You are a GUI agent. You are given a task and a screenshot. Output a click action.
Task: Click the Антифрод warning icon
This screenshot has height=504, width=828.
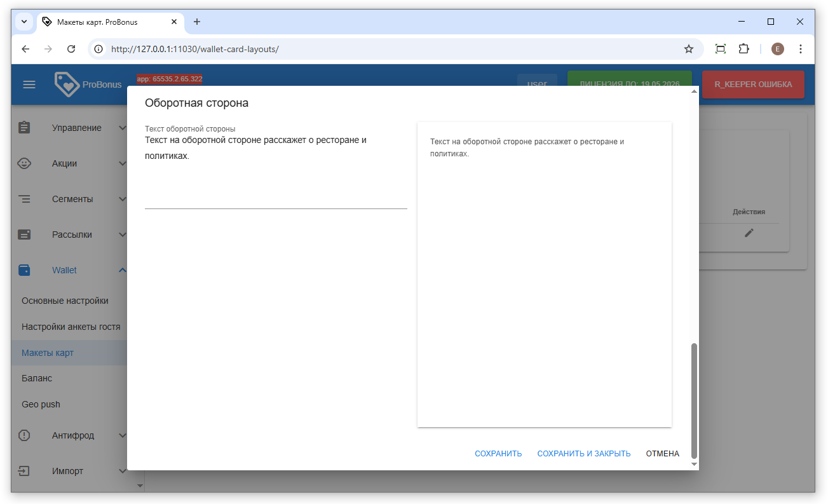(24, 435)
